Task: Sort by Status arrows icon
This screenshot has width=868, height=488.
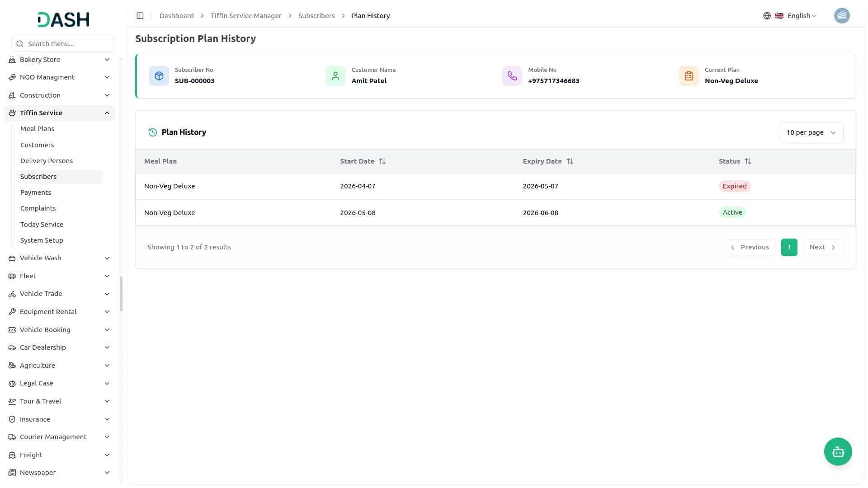Action: [748, 161]
